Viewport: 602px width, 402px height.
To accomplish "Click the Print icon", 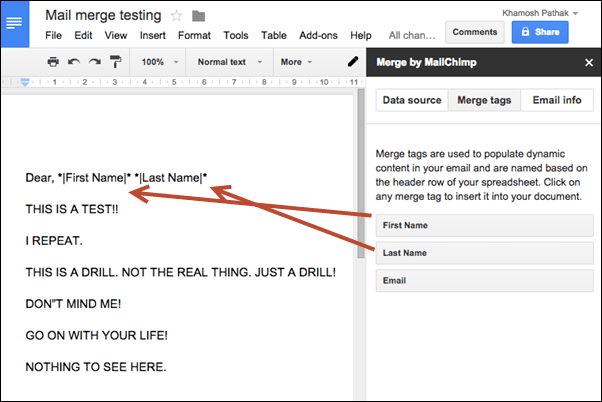I will [x=53, y=62].
